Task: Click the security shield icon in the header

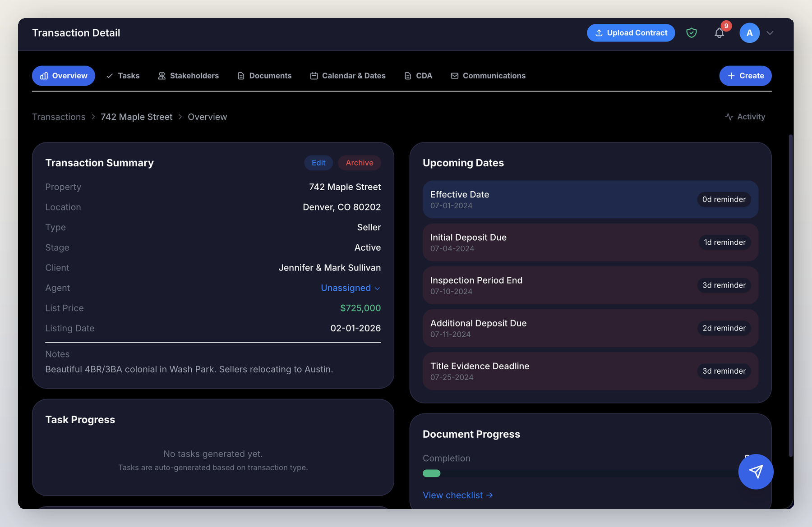Action: click(692, 32)
